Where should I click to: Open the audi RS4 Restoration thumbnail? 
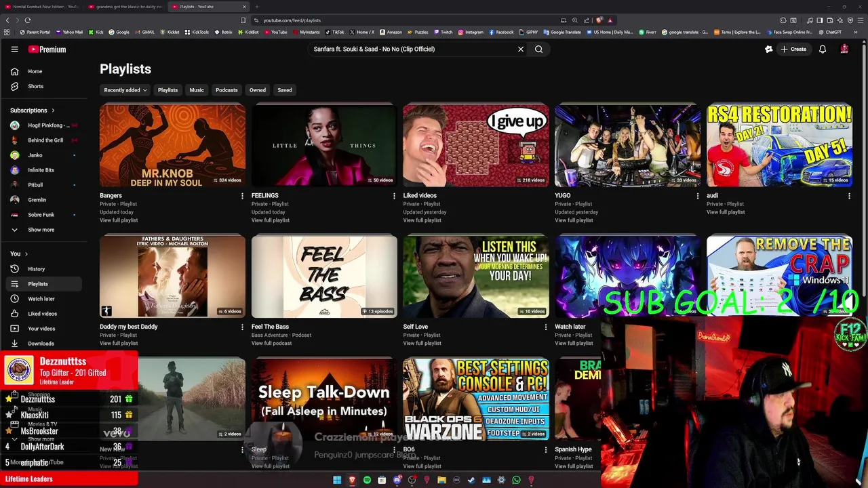779,146
